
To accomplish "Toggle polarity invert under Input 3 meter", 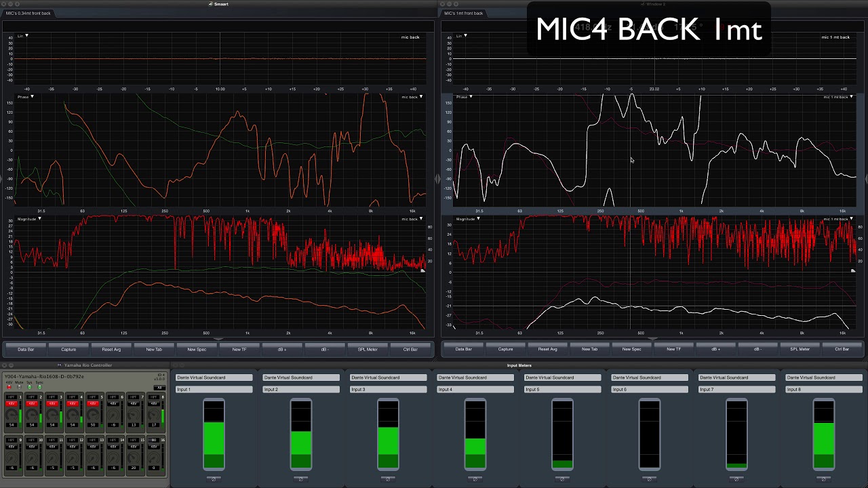I will click(388, 479).
